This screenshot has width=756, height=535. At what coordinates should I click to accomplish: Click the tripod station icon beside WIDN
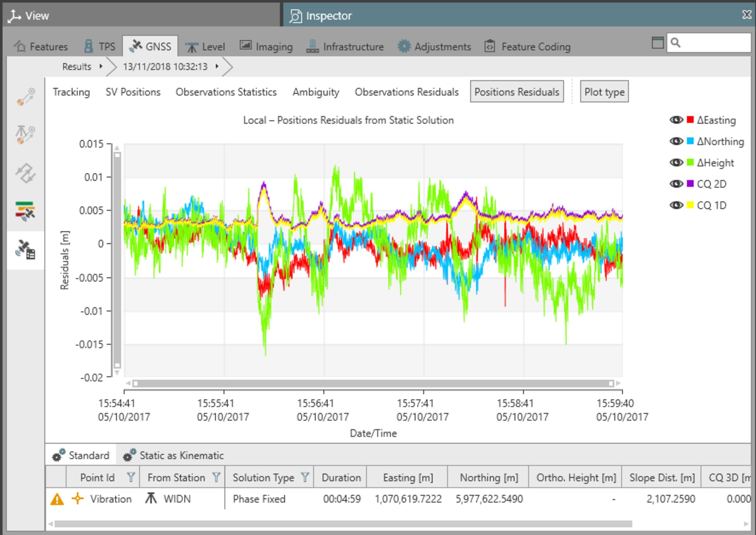coord(151,498)
